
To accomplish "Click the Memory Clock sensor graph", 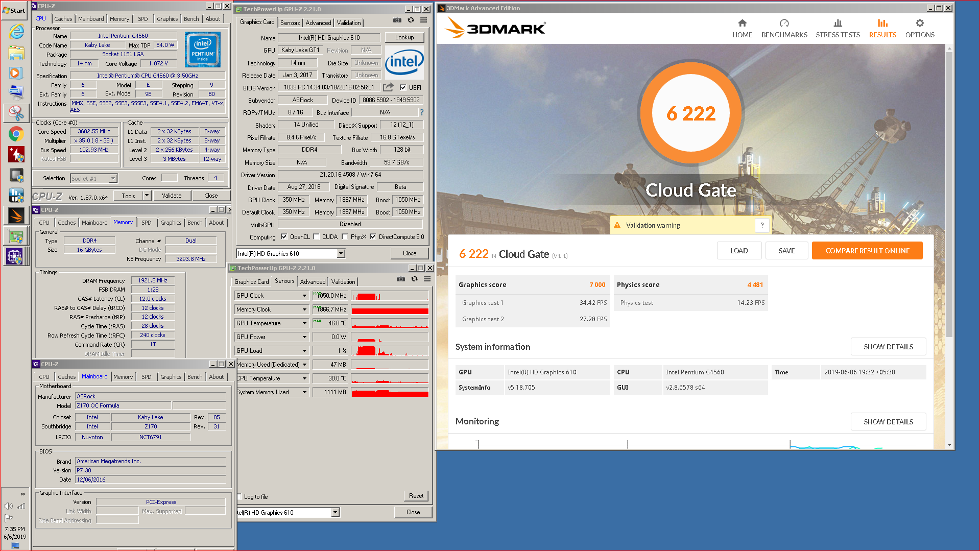I will tap(390, 309).
